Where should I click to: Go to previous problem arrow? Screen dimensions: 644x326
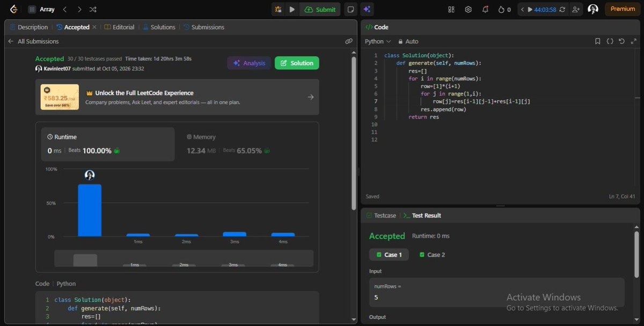65,9
